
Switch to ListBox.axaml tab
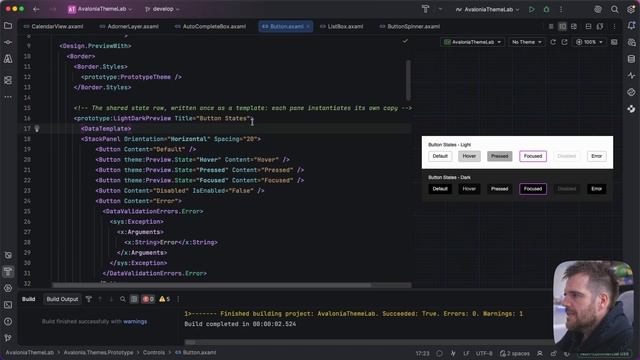pyautogui.click(x=341, y=27)
